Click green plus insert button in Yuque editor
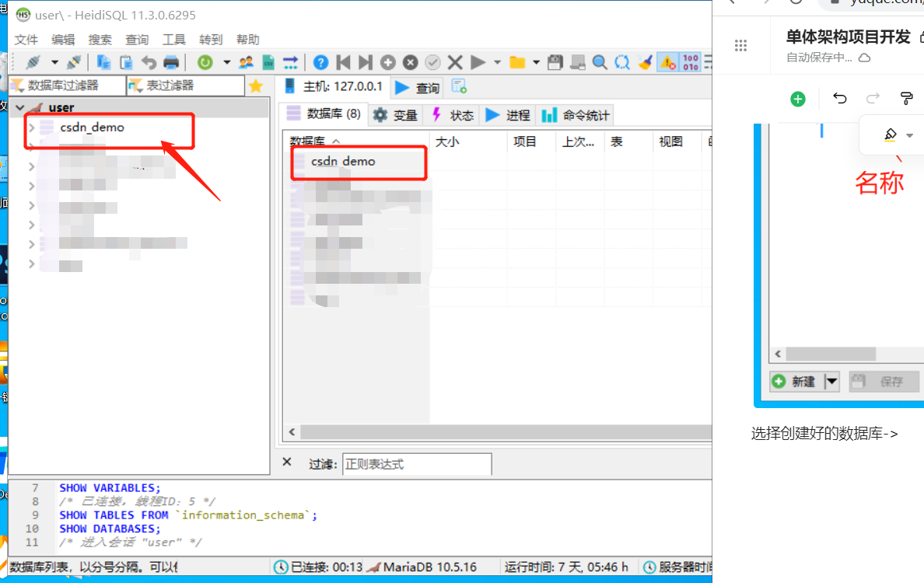The height and width of the screenshot is (583, 924). (798, 99)
